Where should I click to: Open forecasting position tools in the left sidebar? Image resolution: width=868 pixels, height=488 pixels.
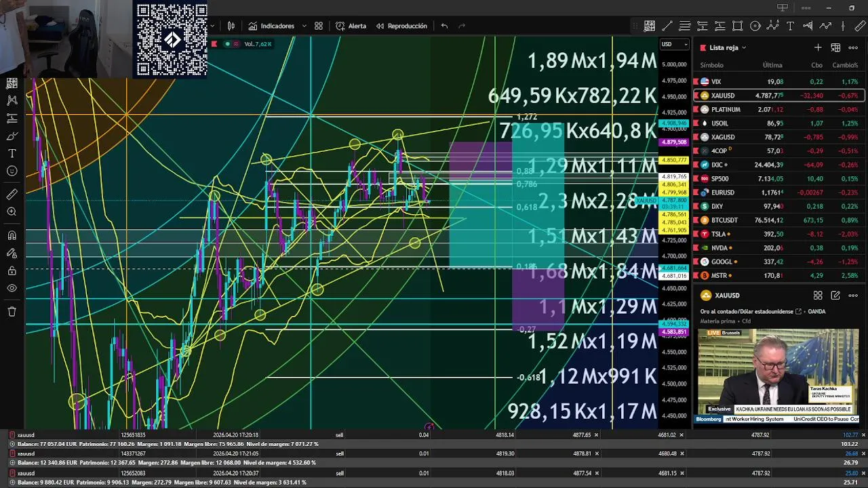pyautogui.click(x=12, y=118)
